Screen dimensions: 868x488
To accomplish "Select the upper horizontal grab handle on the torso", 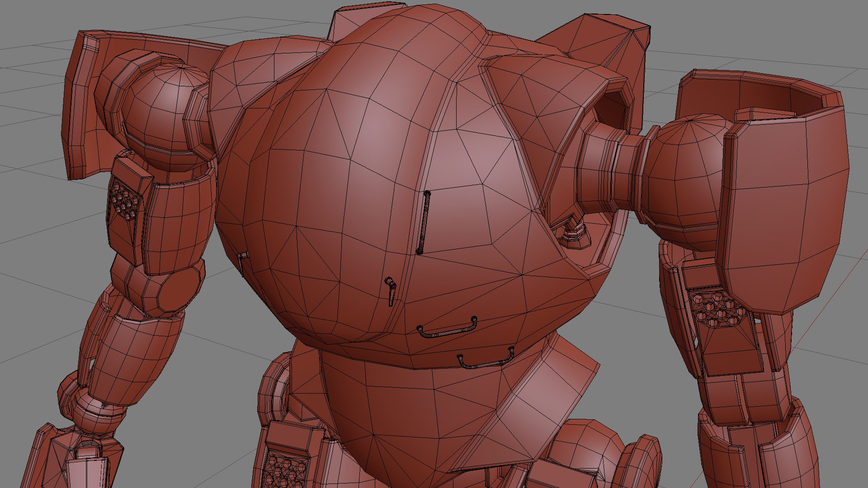I will point(447,328).
